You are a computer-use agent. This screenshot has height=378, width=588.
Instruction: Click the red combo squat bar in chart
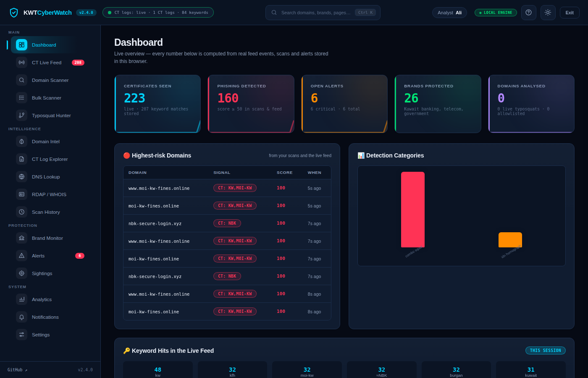(412, 210)
